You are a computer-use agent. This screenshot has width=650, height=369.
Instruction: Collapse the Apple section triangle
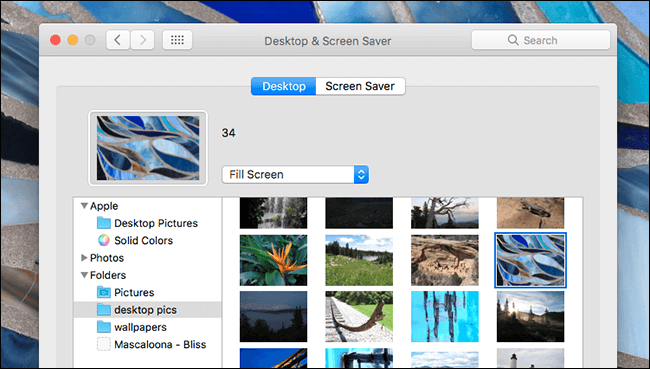click(x=84, y=206)
